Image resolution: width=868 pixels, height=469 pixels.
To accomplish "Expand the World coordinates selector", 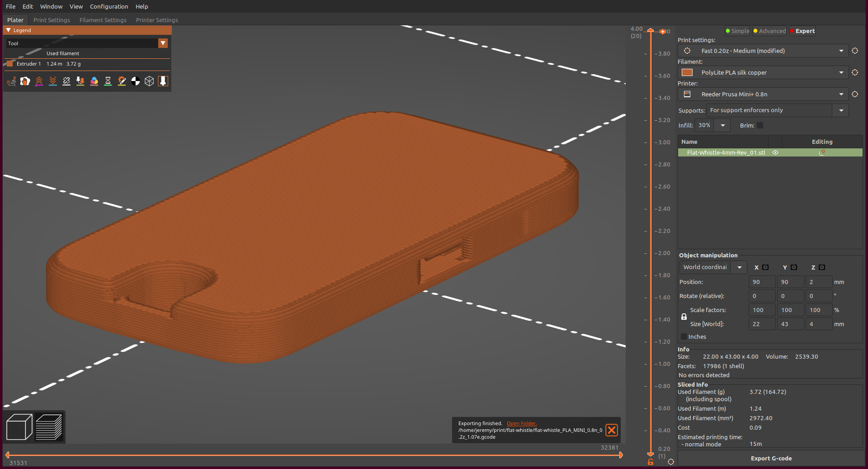I will tap(739, 267).
